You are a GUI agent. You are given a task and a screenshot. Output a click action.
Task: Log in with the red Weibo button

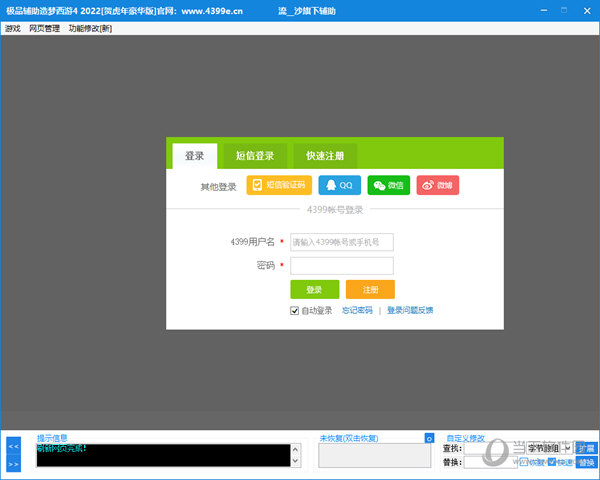point(438,185)
